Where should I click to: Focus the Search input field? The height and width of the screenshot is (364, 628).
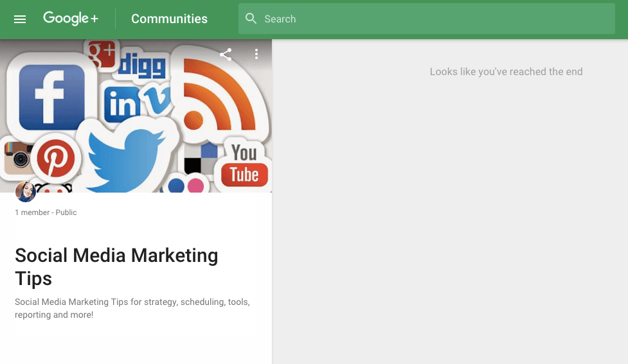pyautogui.click(x=431, y=19)
